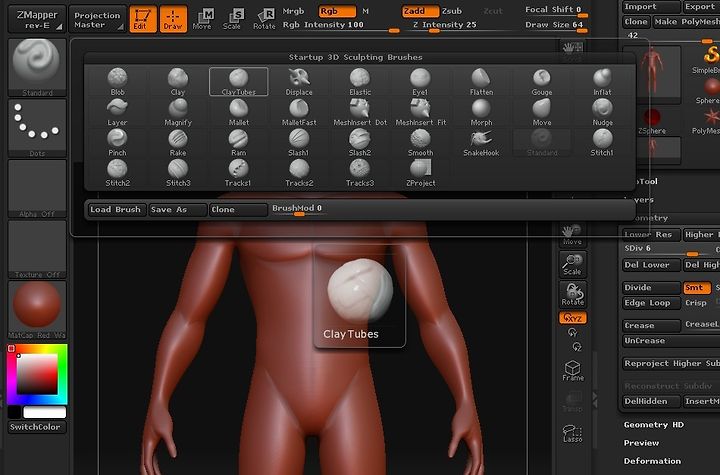The height and width of the screenshot is (475, 720).
Task: Expand the Geometry HD section
Action: [x=653, y=425]
